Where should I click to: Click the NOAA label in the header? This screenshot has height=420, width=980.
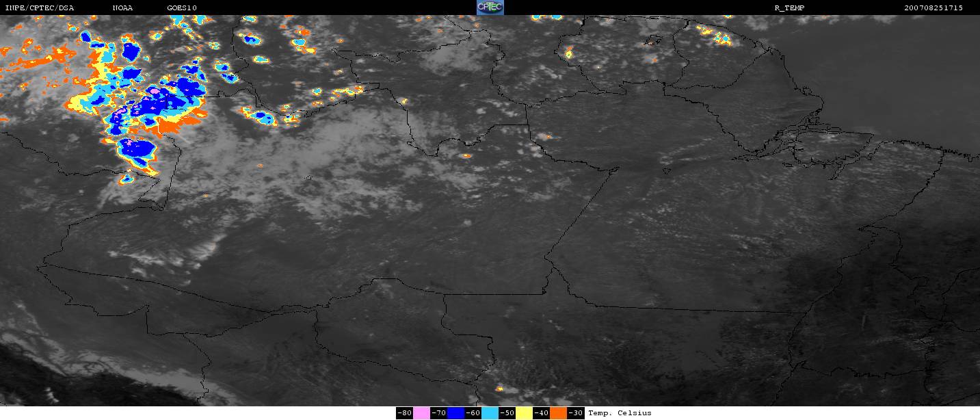(122, 8)
